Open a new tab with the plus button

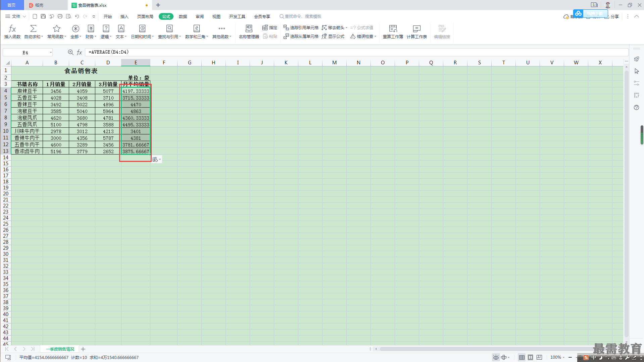pos(158,5)
